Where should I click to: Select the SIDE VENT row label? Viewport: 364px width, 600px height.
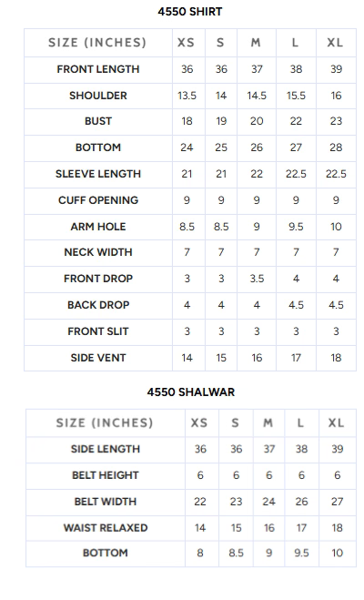[x=98, y=358]
